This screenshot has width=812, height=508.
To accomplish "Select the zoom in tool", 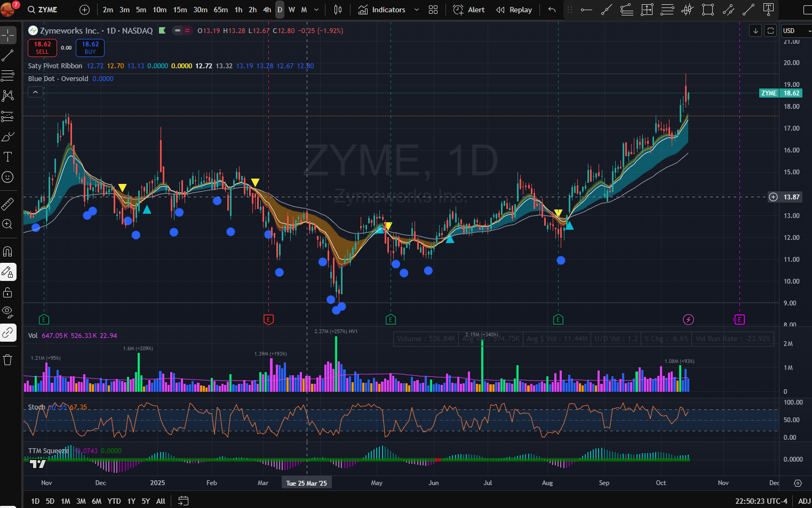I will tap(8, 224).
